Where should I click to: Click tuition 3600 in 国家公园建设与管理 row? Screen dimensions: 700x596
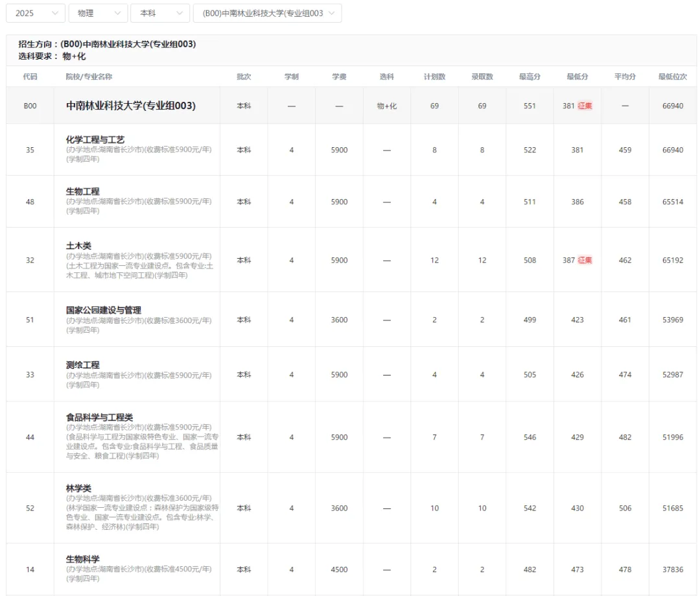pos(339,320)
